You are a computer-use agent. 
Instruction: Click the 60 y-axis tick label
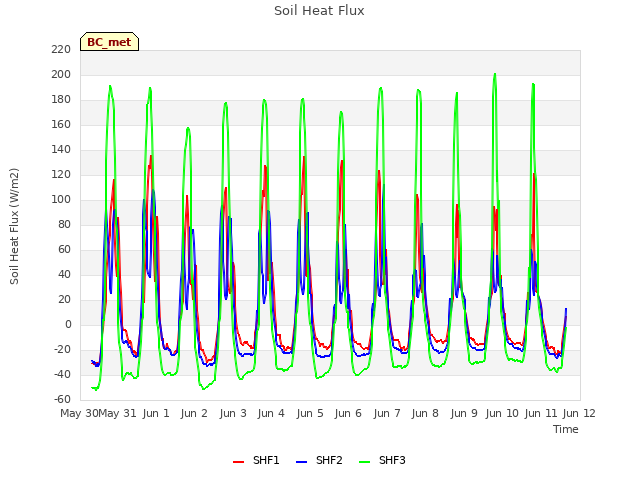coord(64,249)
